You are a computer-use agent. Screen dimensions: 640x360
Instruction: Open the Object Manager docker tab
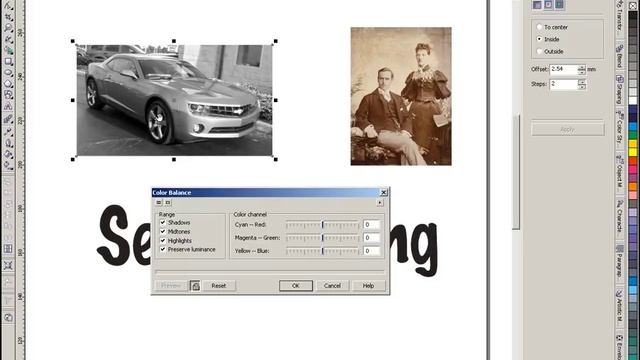coord(620,172)
